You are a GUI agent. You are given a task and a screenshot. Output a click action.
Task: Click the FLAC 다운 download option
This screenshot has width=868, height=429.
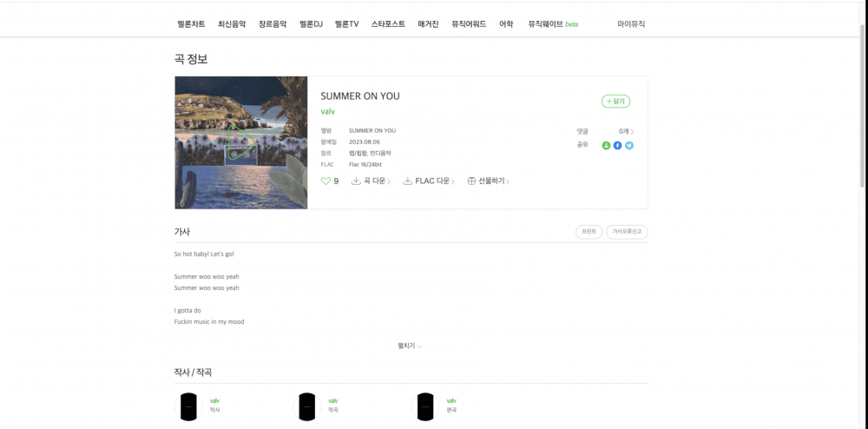(x=429, y=181)
